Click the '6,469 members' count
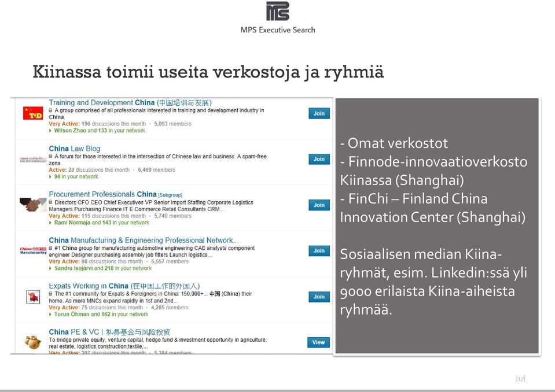555x392 pixels. click(156, 170)
